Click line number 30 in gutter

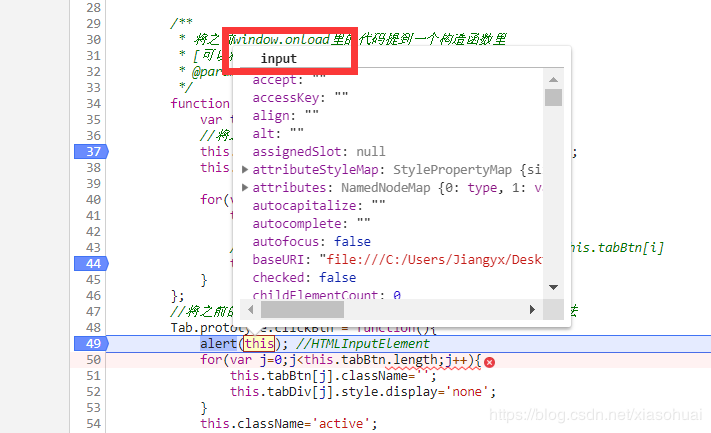93,40
